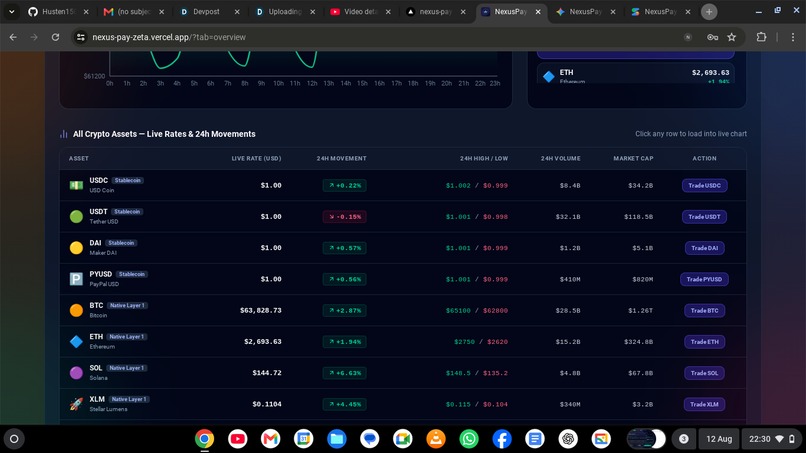Click the -0.15% movement badge for USDT
Viewport: 806px width, 453px height.
(x=344, y=217)
